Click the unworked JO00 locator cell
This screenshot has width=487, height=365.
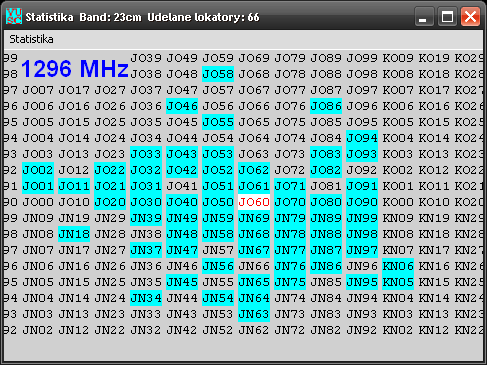[x=38, y=202]
